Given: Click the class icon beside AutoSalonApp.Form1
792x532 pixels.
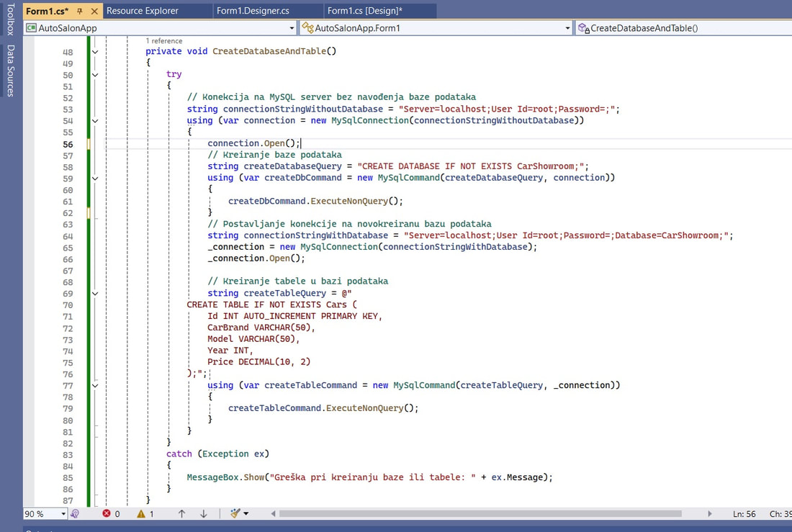Looking at the screenshot, I should click(x=307, y=28).
